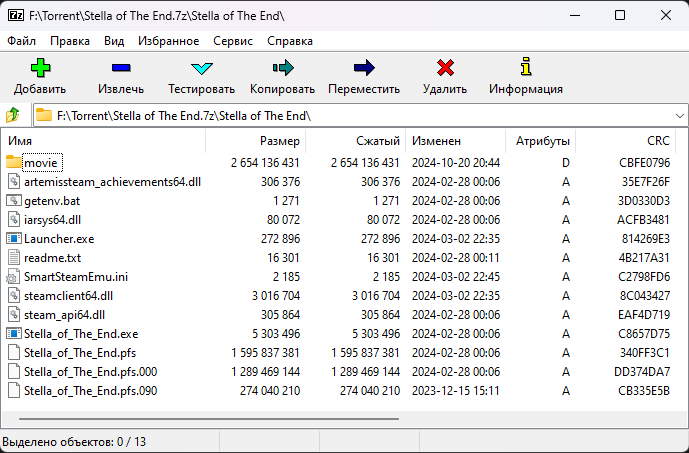Open the Сервис menu
The width and height of the screenshot is (689, 453).
pos(232,41)
